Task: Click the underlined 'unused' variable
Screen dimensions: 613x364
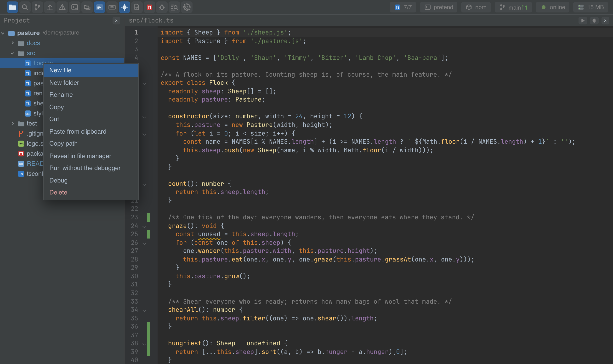Action: 209,234
